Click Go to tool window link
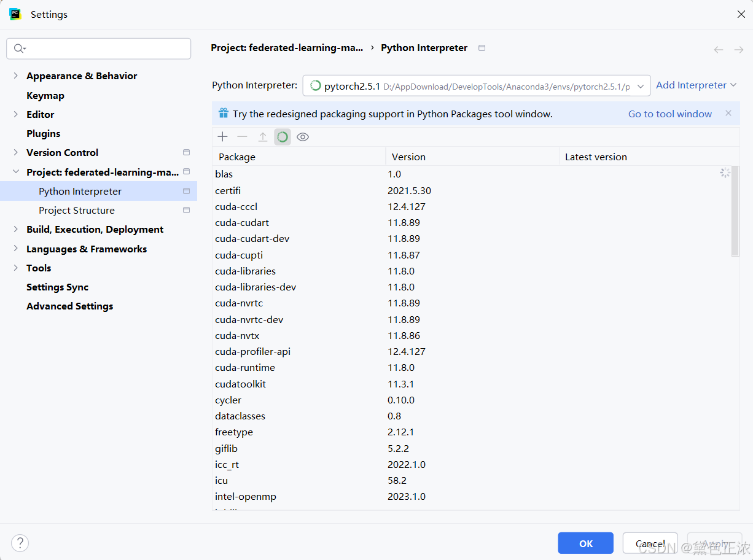 670,114
